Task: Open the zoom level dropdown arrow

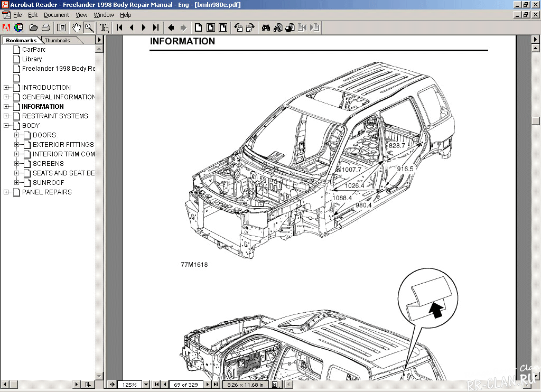Action: pyautogui.click(x=146, y=385)
